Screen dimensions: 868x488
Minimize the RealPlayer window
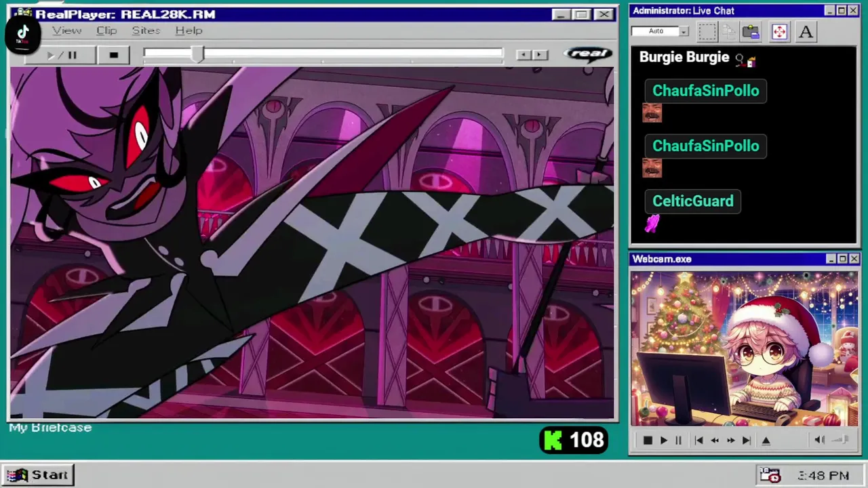click(x=560, y=14)
